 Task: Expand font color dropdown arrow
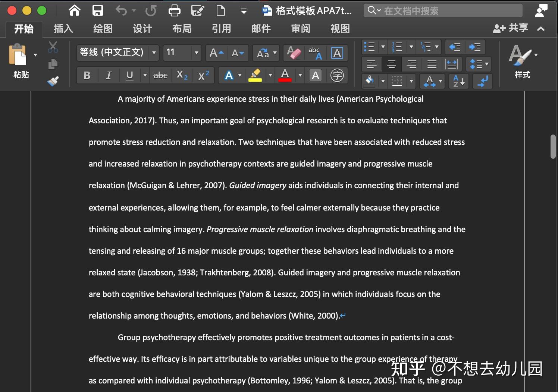pos(300,75)
